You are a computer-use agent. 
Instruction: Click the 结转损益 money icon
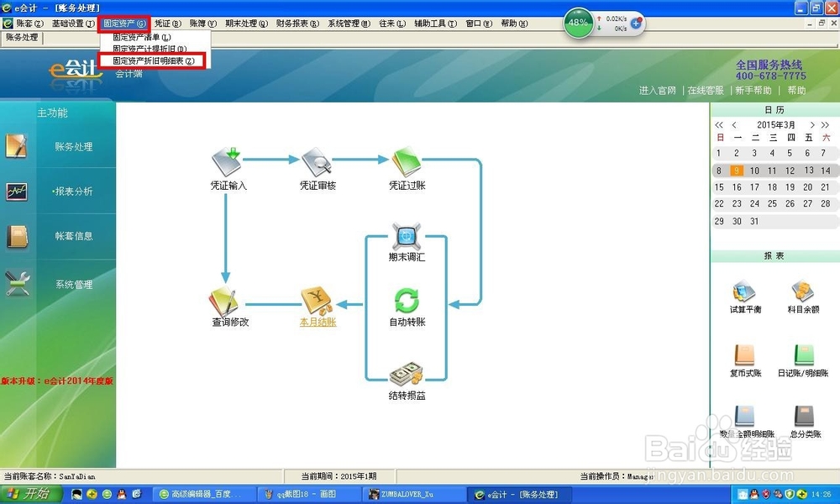(407, 374)
